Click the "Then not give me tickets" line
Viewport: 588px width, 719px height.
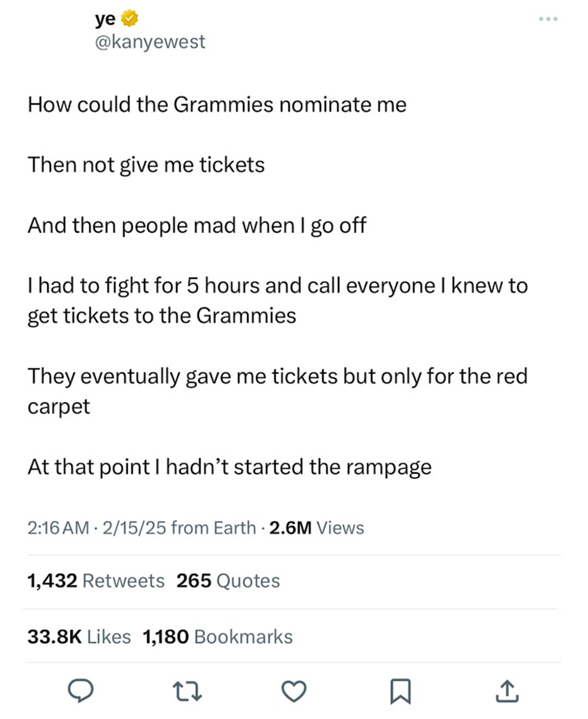pos(146,165)
